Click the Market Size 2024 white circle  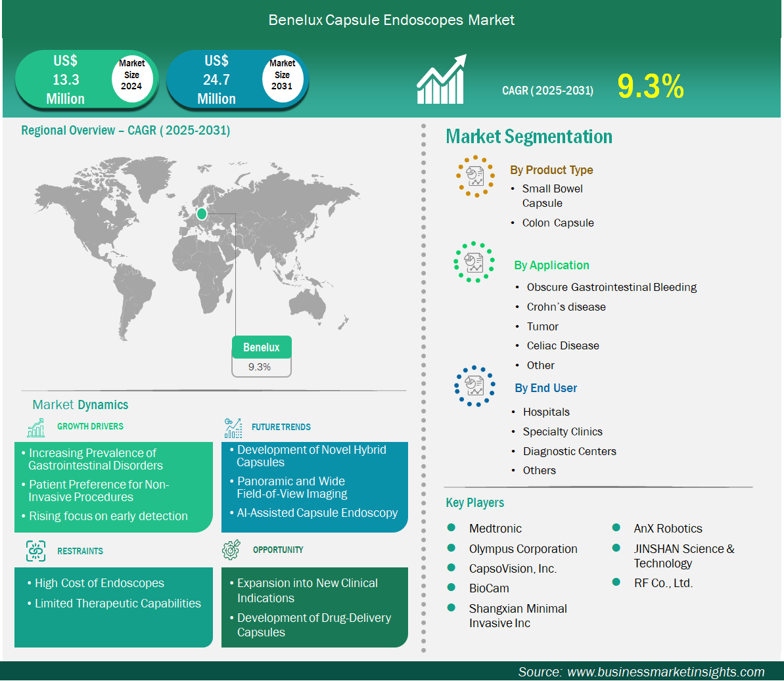point(131,75)
